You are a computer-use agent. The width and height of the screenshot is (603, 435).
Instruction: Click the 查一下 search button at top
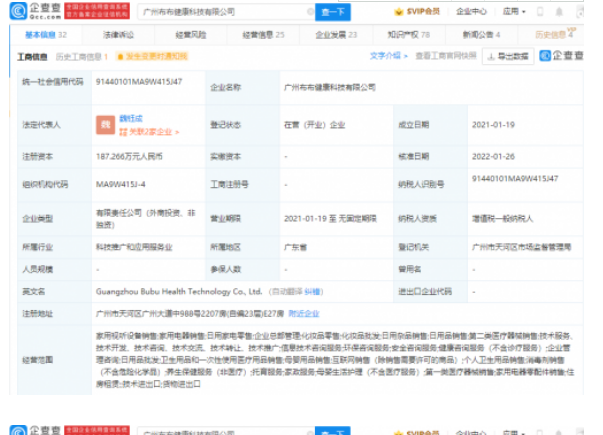point(333,12)
